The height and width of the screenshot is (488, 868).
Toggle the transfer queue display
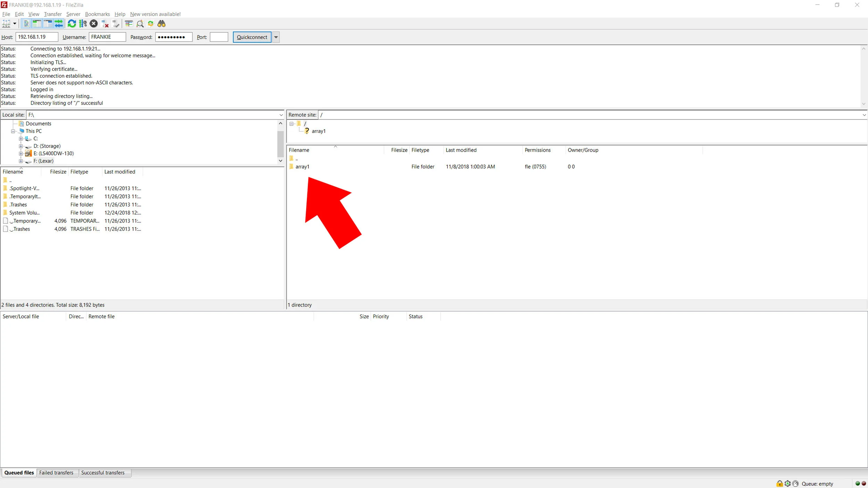[x=59, y=24]
